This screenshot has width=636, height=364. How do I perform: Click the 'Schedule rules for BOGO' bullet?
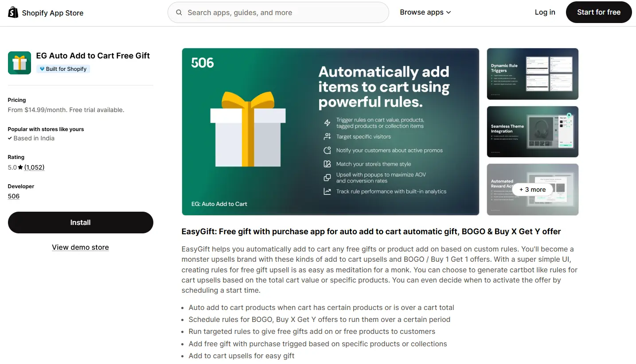(320, 319)
